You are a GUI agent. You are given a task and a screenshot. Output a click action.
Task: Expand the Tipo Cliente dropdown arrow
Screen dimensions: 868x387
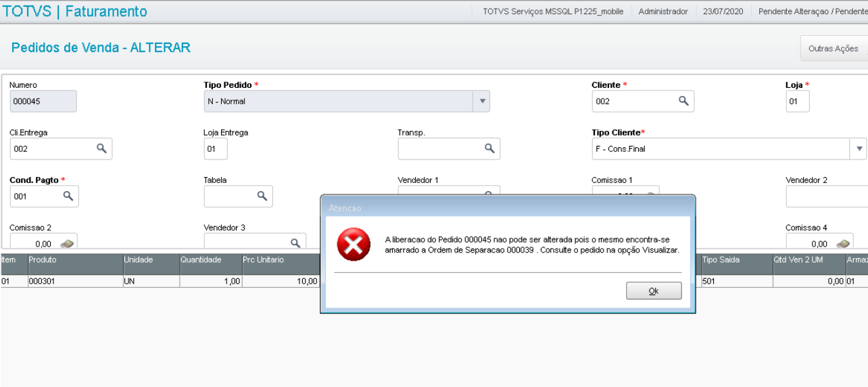[x=859, y=149]
